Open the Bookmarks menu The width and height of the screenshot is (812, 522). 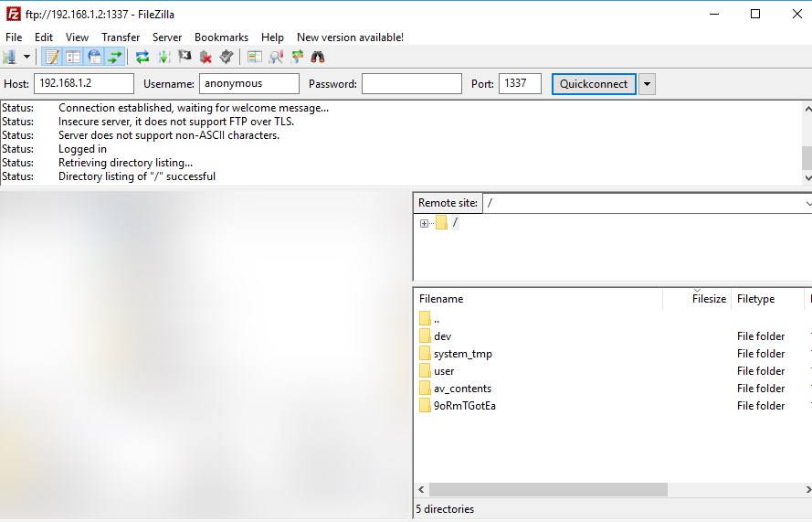click(x=221, y=37)
